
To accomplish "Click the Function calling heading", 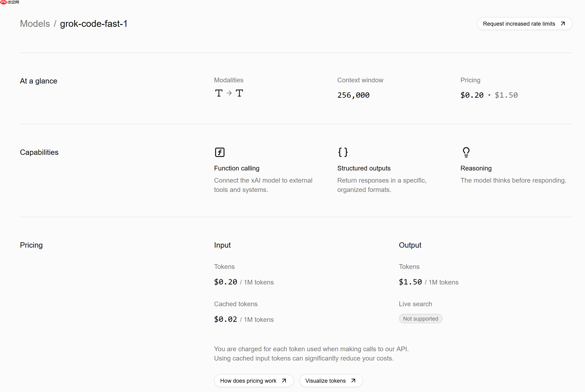I will coord(236,168).
